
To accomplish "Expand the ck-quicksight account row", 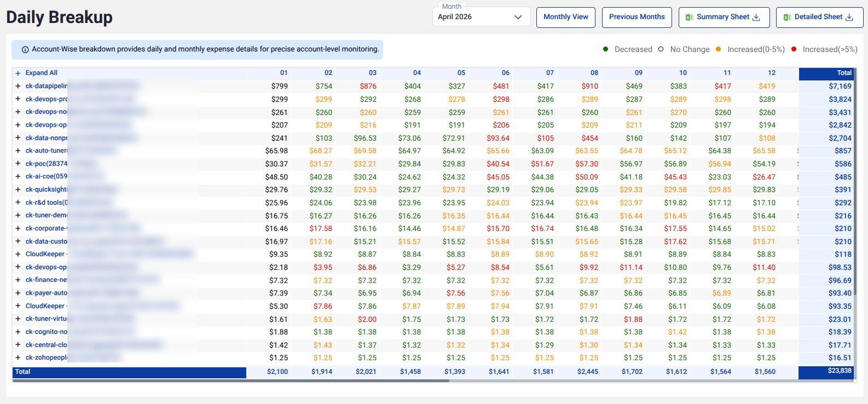I will click(x=18, y=189).
